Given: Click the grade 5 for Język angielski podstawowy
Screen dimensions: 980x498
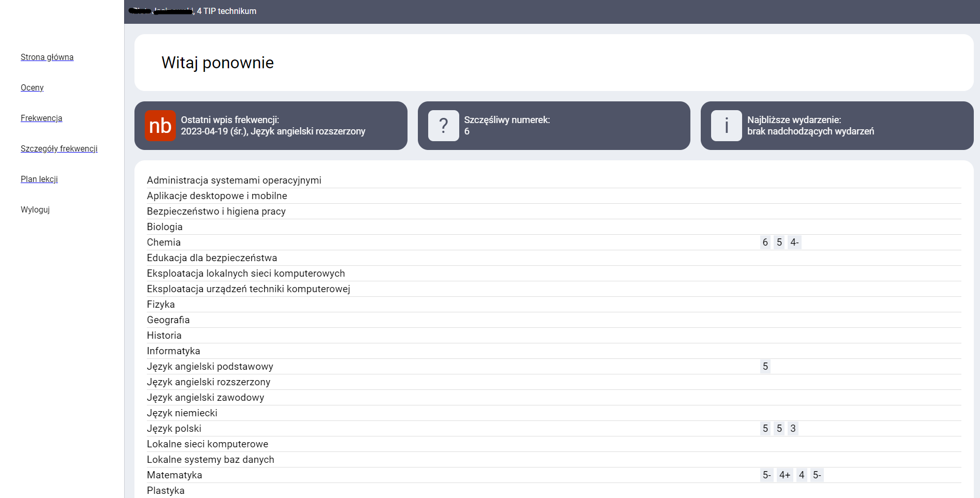Looking at the screenshot, I should click(766, 366).
